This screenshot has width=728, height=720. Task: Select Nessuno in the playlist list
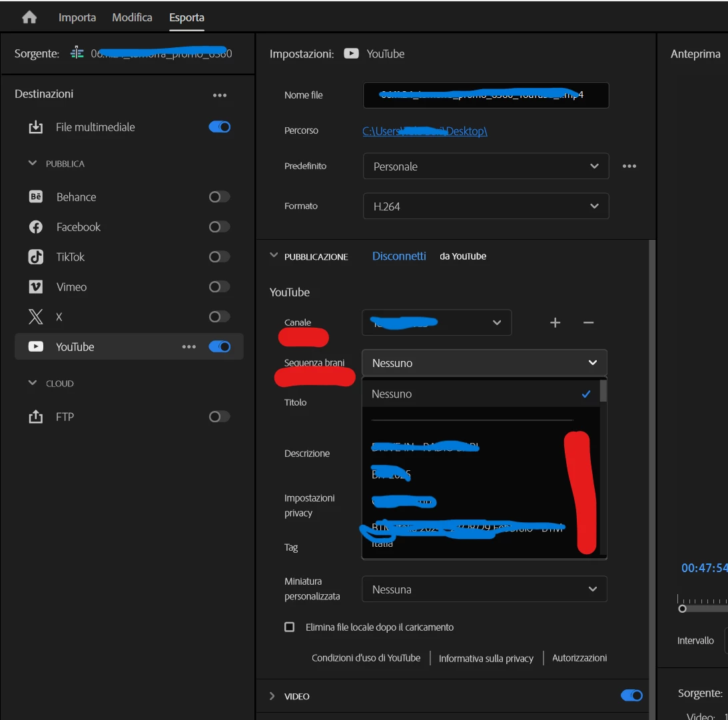coord(481,394)
